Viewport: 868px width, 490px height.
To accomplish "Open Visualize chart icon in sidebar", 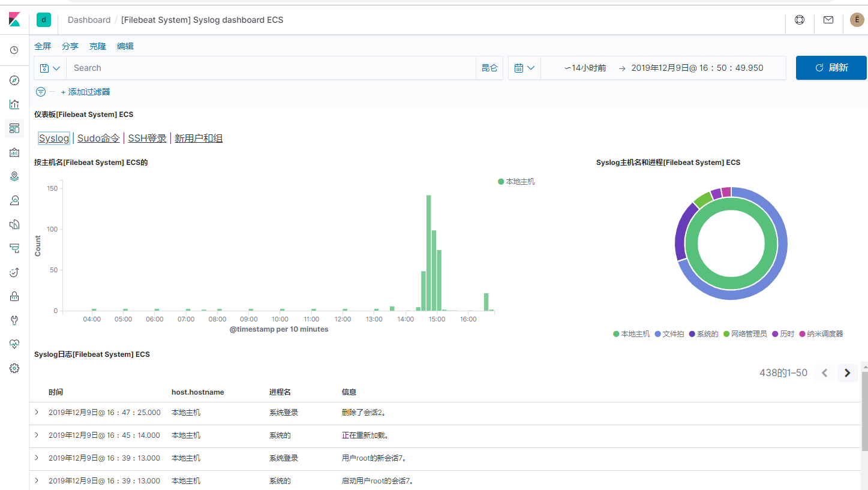I will (14, 104).
